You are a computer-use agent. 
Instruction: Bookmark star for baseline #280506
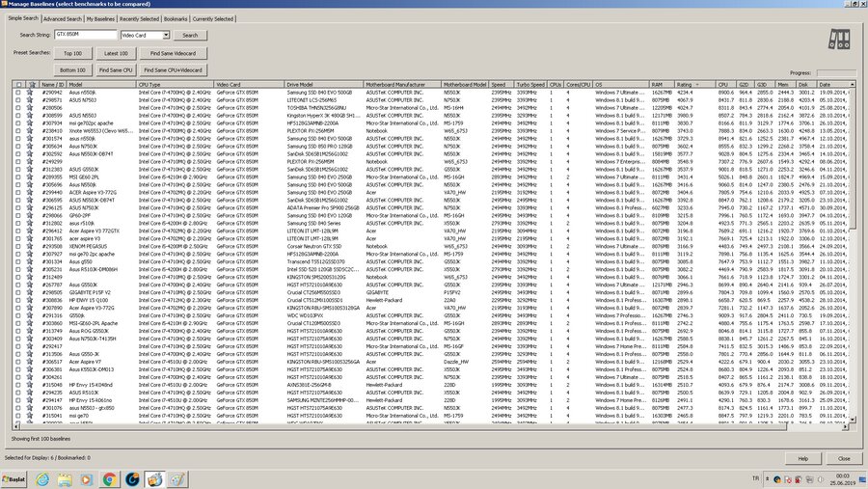click(x=30, y=108)
